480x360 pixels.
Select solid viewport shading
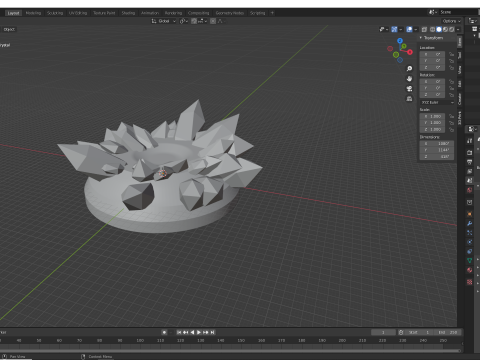[x=439, y=29]
